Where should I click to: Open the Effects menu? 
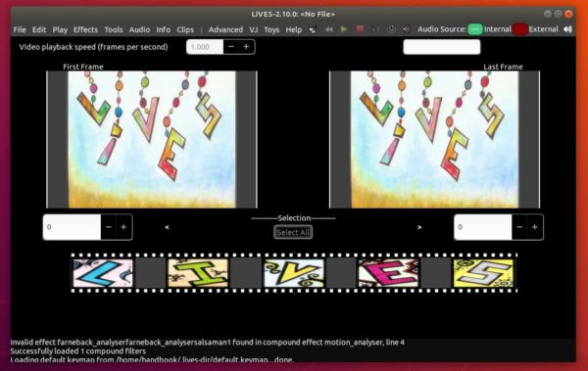pyautogui.click(x=85, y=29)
